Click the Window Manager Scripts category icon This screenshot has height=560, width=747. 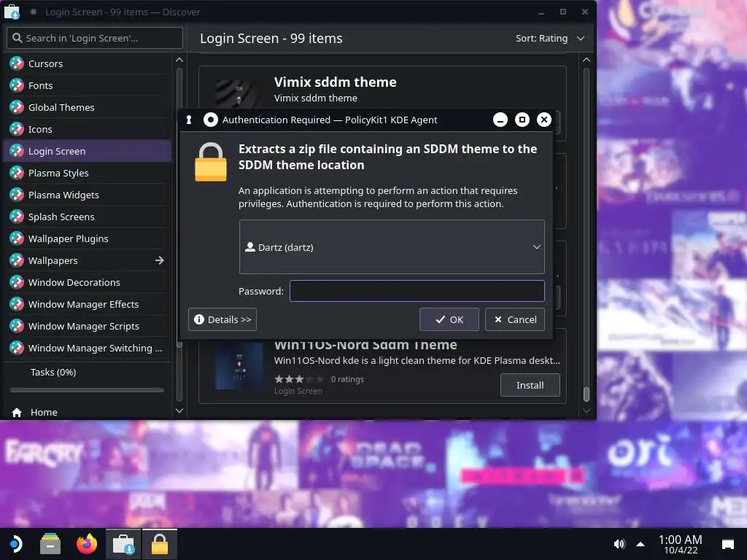(x=17, y=326)
